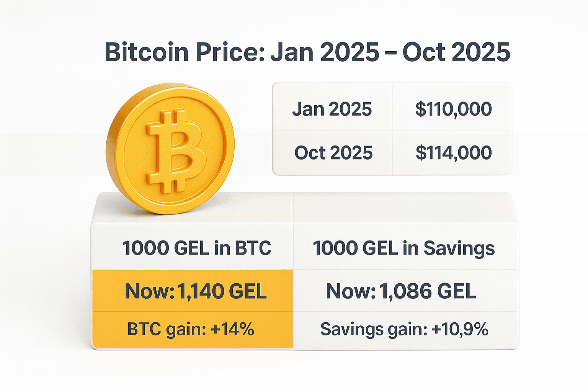Screen dimensions: 588x392
Task: Select the $110,000 price cell
Action: [x=454, y=109]
